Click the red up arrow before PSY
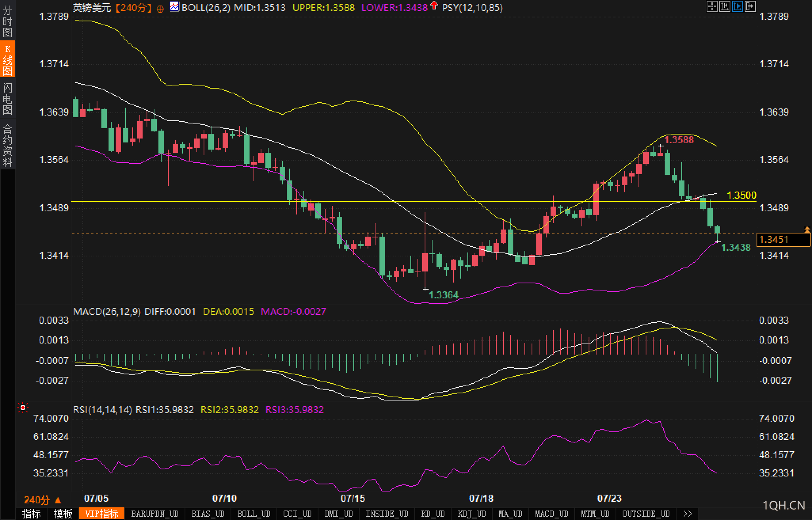812x520 pixels. coord(435,6)
